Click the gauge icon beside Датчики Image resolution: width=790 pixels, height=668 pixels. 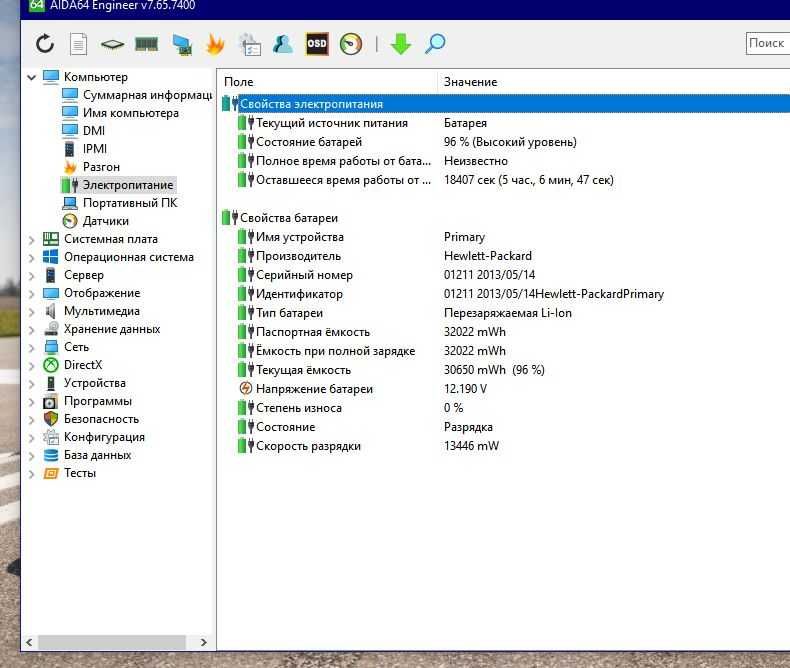pyautogui.click(x=70, y=221)
